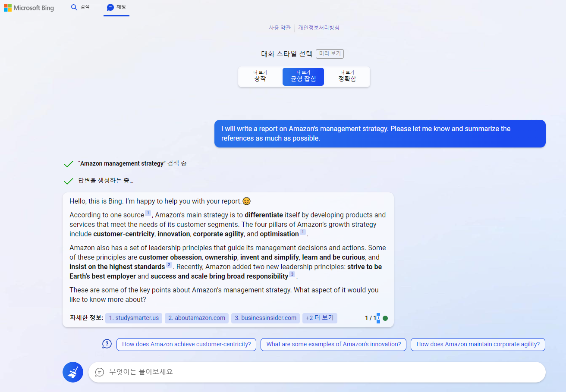Viewport: 566px width, 392px height.
Task: Choose the 창작 creative conversation style
Action: [260, 76]
